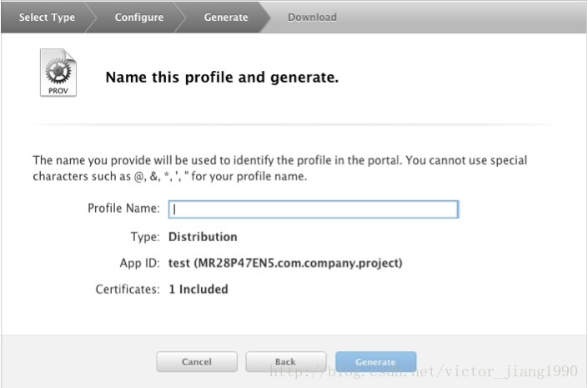Click the PROV provisioning profile file icon
Screen dimensions: 588x388
[58, 73]
